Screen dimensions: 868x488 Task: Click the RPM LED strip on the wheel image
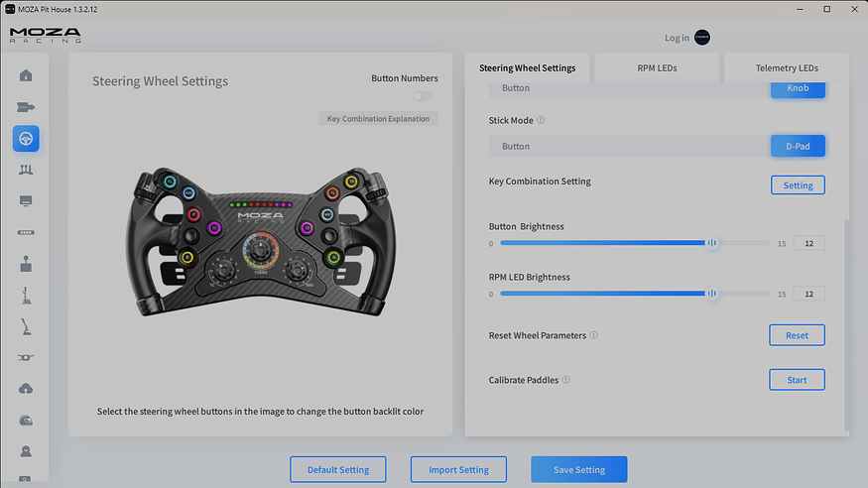261,204
